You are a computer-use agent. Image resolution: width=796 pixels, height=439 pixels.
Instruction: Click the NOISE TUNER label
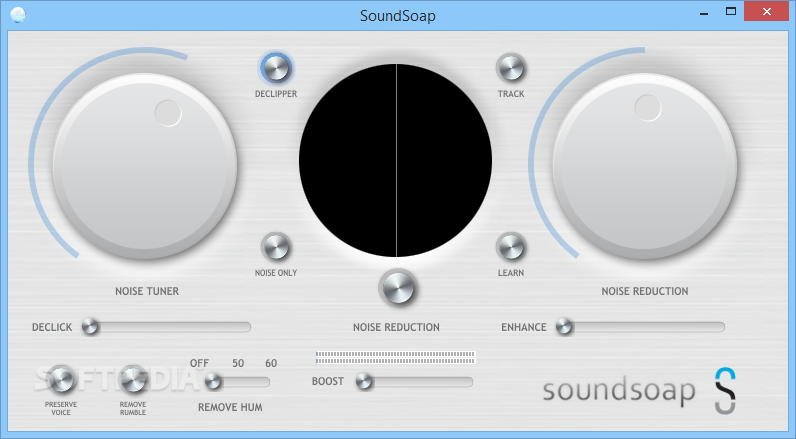[147, 291]
